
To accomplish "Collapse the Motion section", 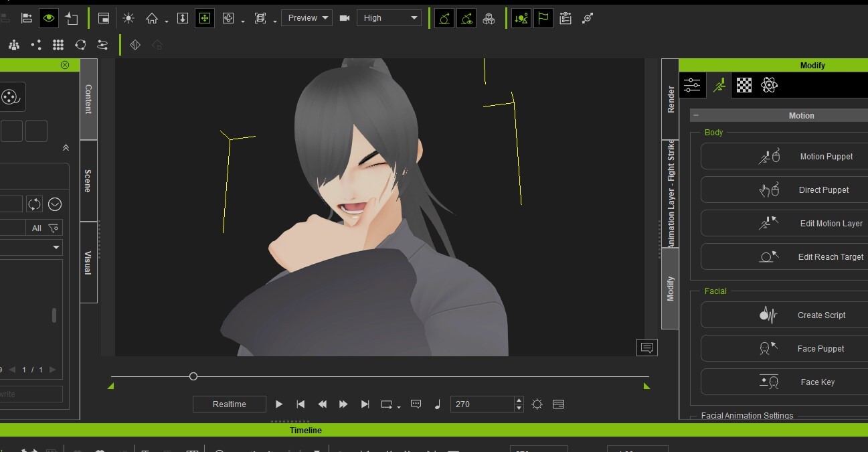I will pos(696,116).
